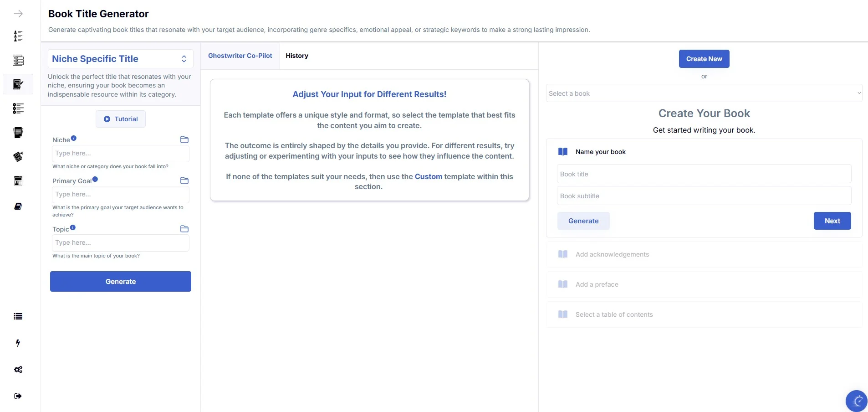Switch to the History tab
The width and height of the screenshot is (868, 412).
(296, 56)
